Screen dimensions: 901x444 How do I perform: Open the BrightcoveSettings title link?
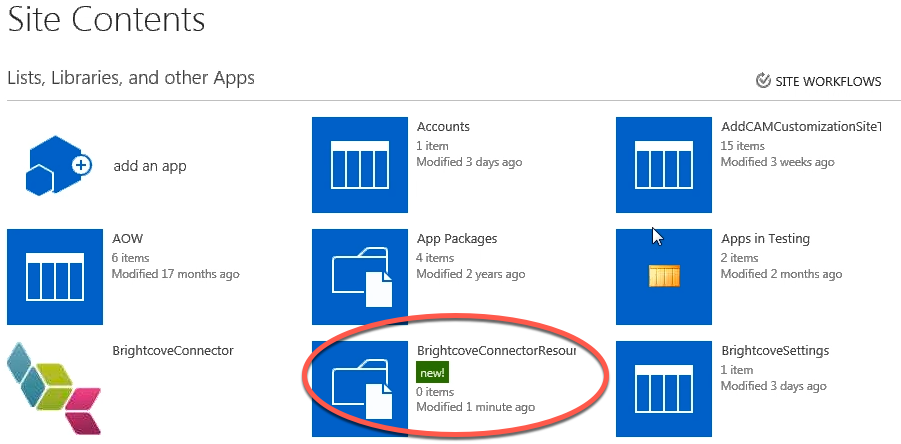point(775,351)
